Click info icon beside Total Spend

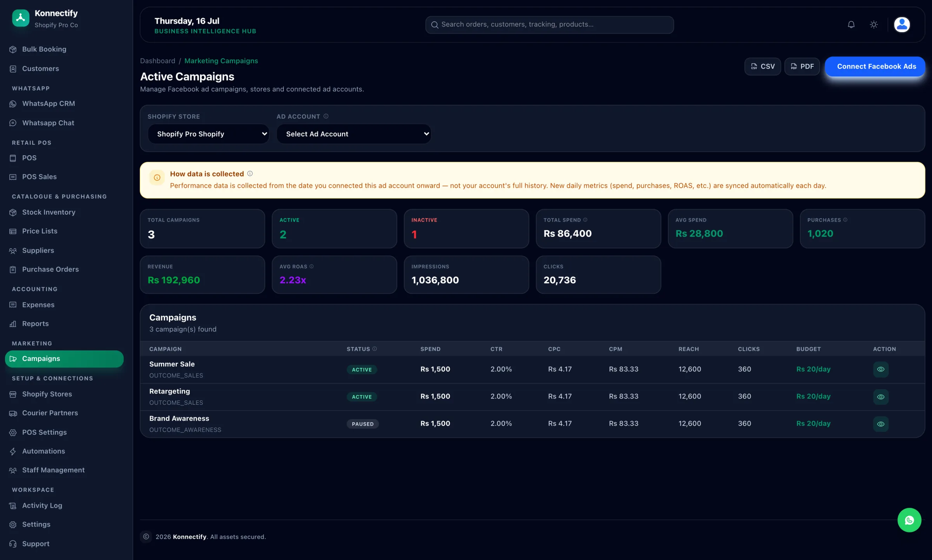point(585,220)
